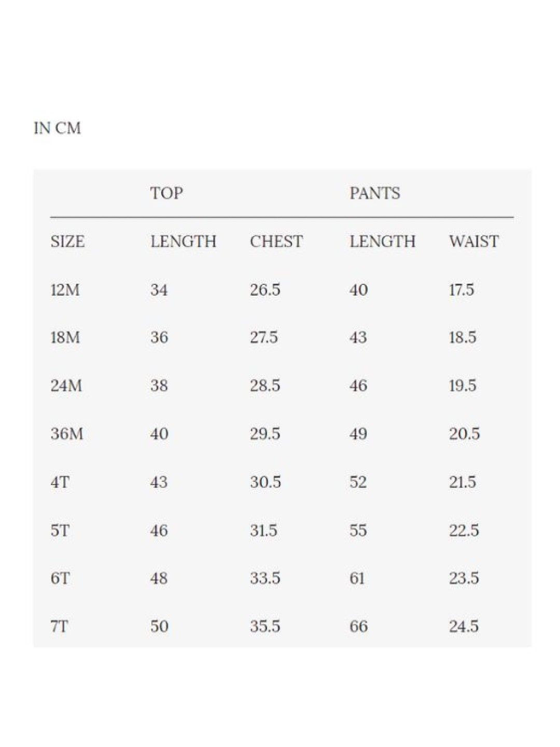This screenshot has width=560, height=747.
Task: Click the WAIST column header
Action: [x=473, y=241]
